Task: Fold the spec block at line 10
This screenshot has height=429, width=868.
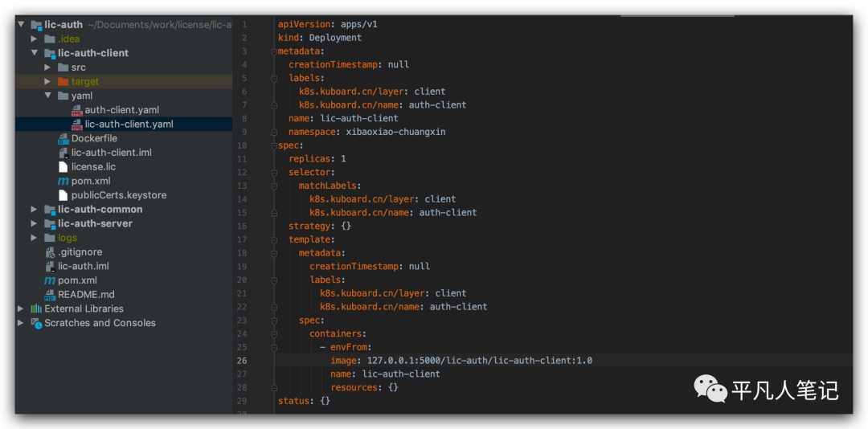Action: [274, 145]
